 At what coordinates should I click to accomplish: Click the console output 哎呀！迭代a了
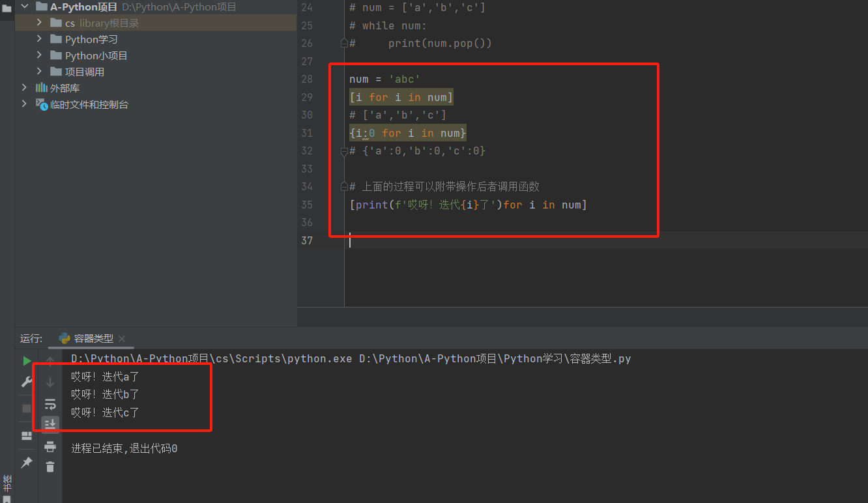point(106,377)
